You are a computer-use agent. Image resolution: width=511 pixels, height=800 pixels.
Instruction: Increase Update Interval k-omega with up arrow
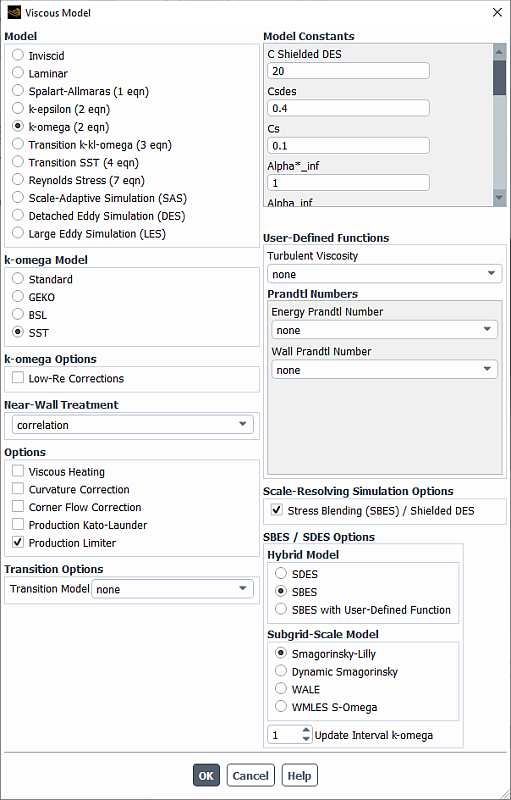tap(306, 731)
